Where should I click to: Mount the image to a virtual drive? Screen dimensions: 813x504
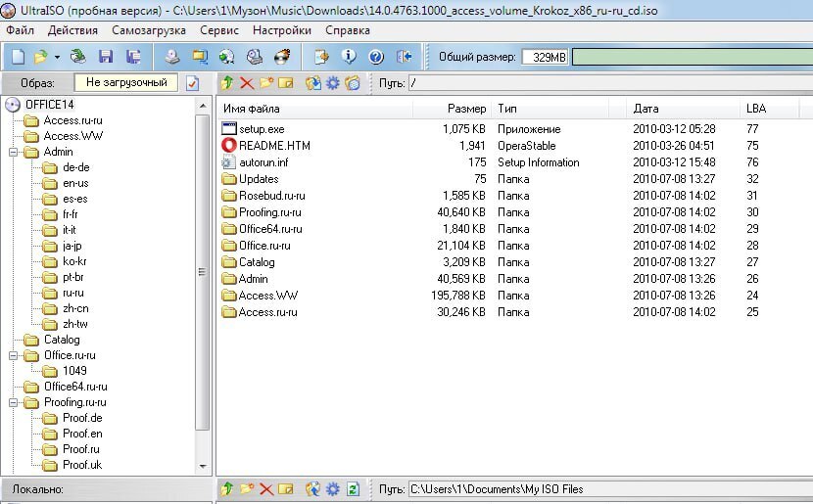(x=254, y=57)
